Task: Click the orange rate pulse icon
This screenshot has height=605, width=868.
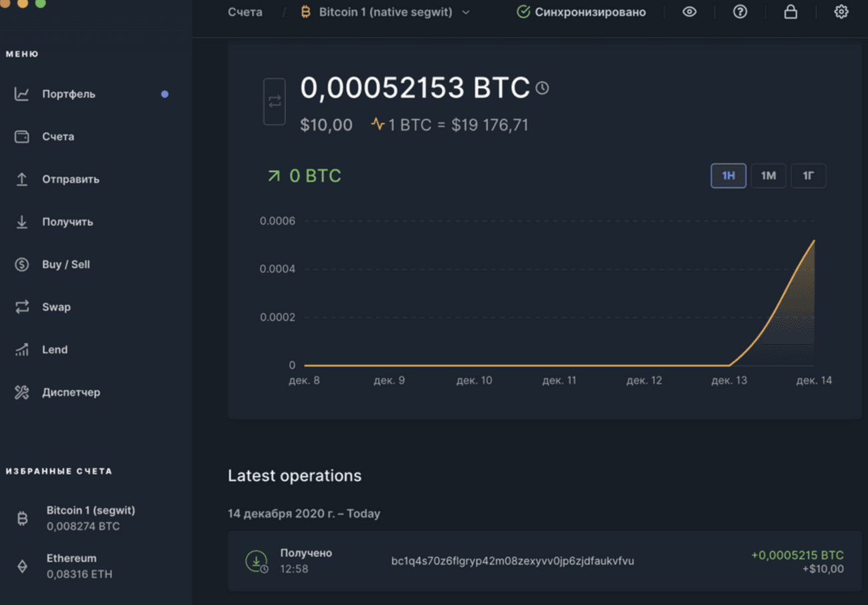Action: tap(378, 125)
